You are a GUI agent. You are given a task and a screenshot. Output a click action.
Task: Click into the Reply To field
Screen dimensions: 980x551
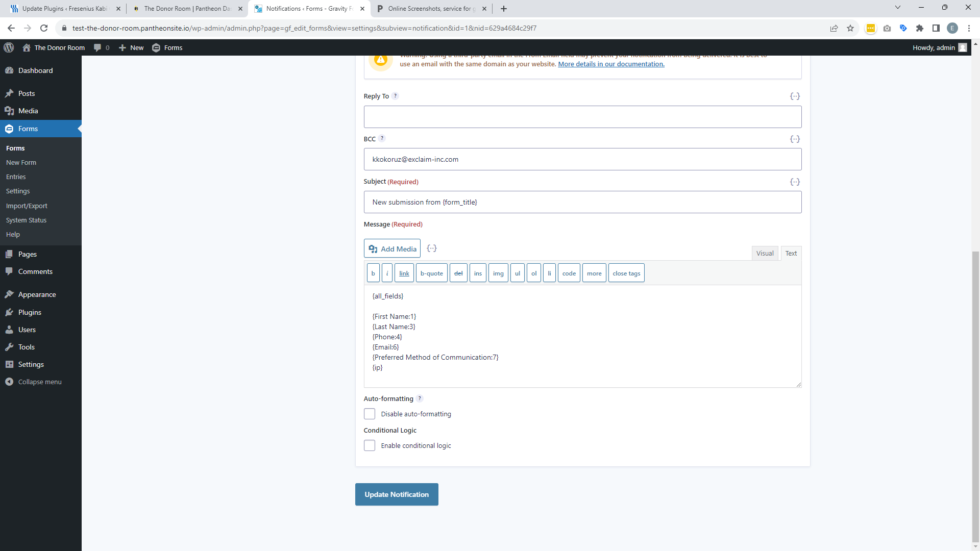click(582, 117)
